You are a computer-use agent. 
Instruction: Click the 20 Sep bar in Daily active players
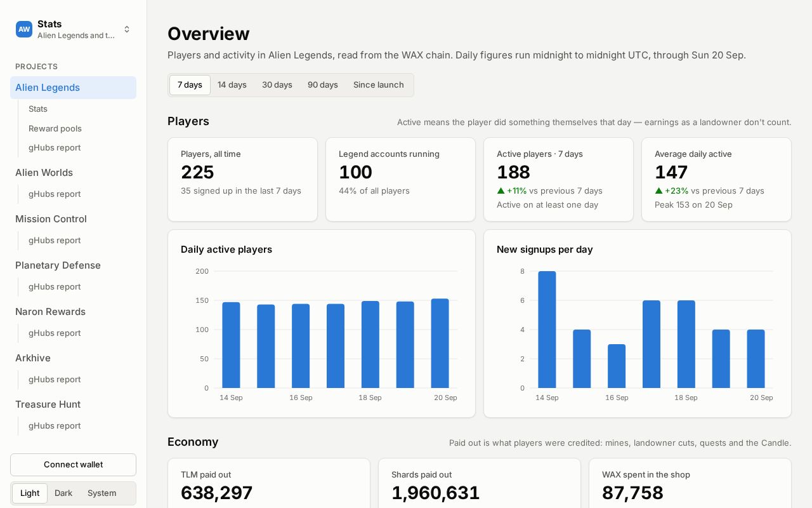(440, 344)
